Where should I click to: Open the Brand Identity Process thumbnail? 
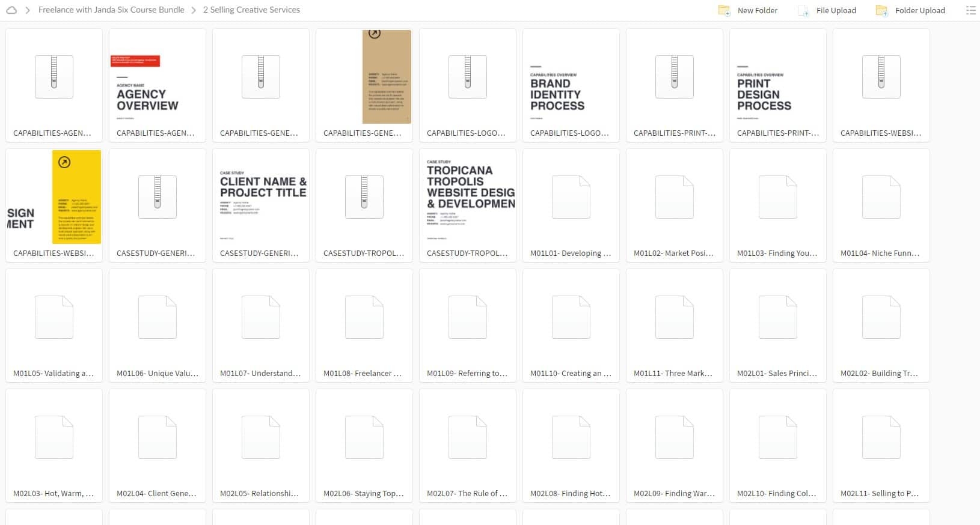(x=571, y=77)
